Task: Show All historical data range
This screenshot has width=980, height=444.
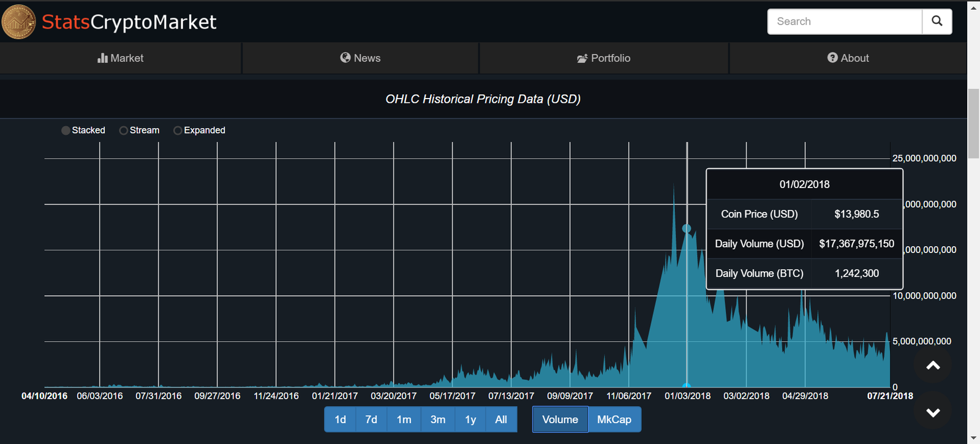Action: coord(500,420)
